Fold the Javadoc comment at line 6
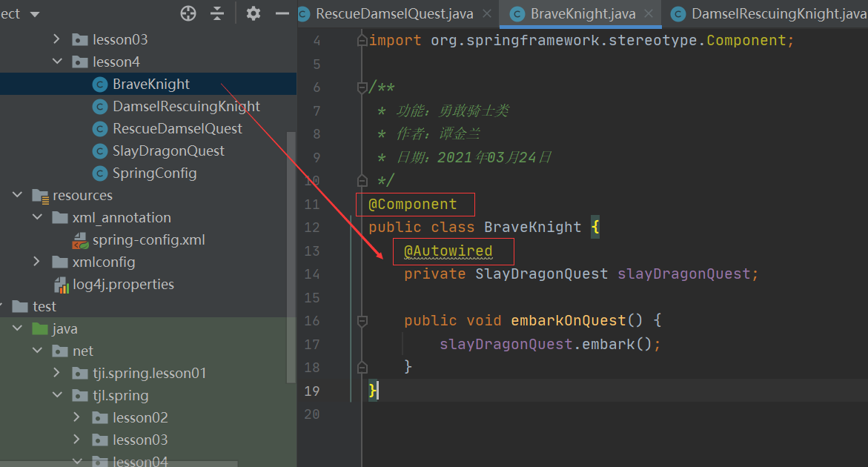Screen dimensions: 868x467 (362, 87)
